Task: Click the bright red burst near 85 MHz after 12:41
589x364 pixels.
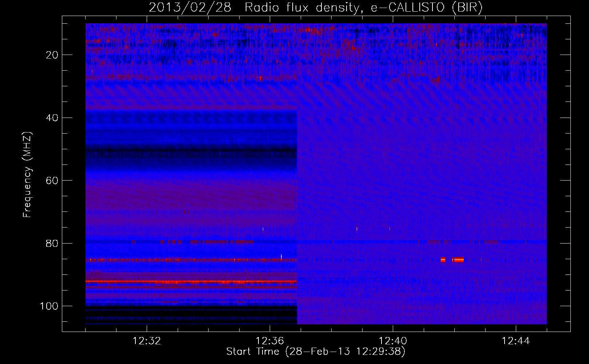Action: 452,260
